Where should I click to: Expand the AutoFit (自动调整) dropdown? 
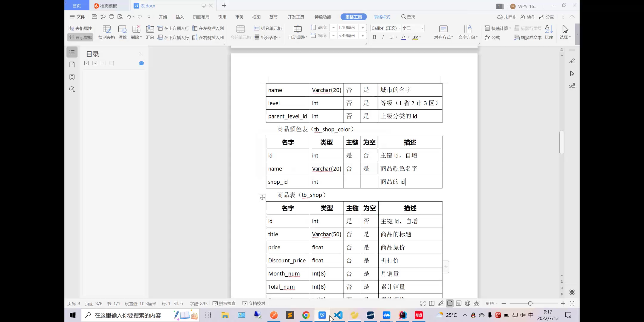coord(298,38)
